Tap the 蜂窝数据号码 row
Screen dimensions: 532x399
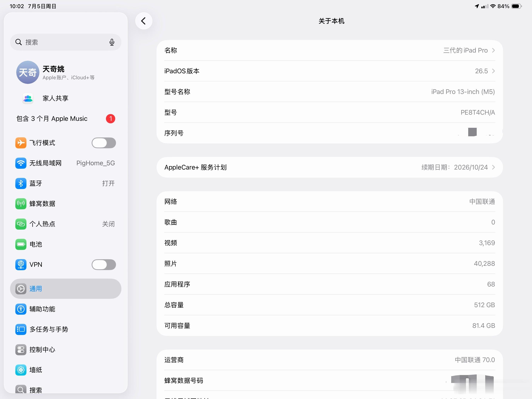pos(329,380)
